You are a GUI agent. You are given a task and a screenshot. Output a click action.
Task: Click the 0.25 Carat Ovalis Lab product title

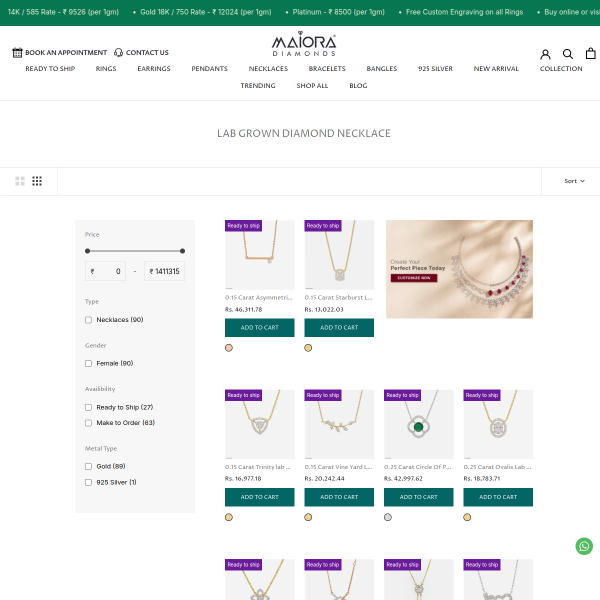[x=497, y=467]
